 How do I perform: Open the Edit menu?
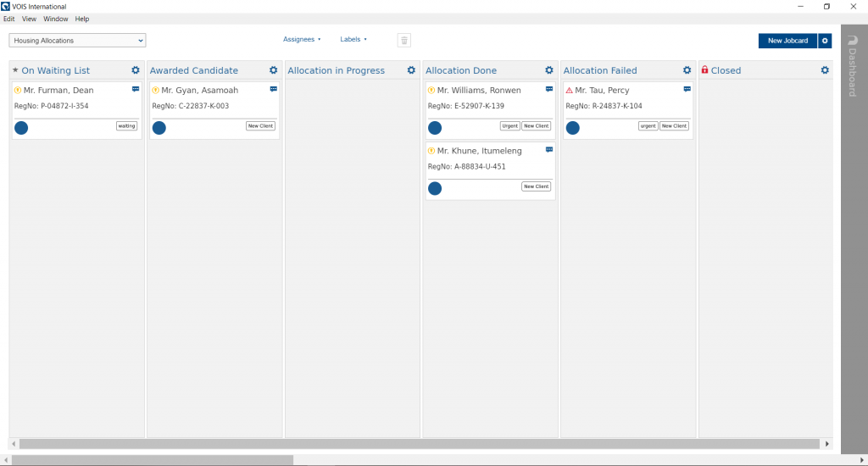tap(9, 19)
